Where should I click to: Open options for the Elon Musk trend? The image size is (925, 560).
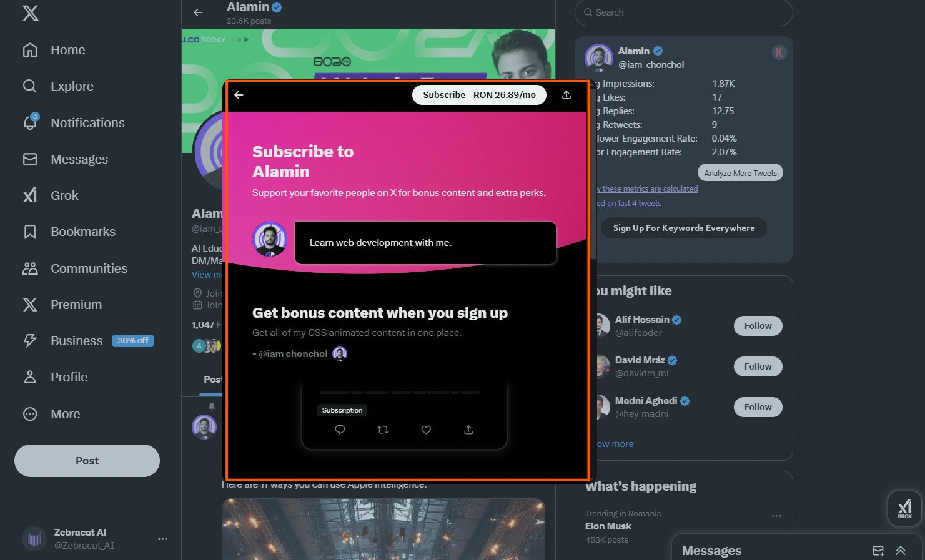coord(776,516)
